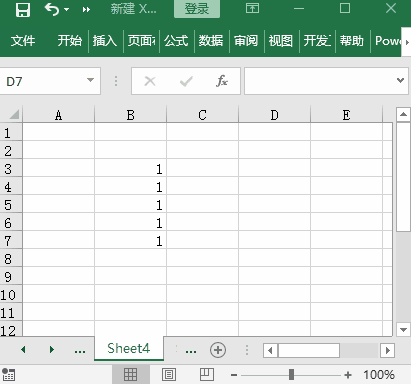Image resolution: width=411 pixels, height=384 pixels.
Task: Open the 页面布局 ribbon tab
Action: [141, 41]
